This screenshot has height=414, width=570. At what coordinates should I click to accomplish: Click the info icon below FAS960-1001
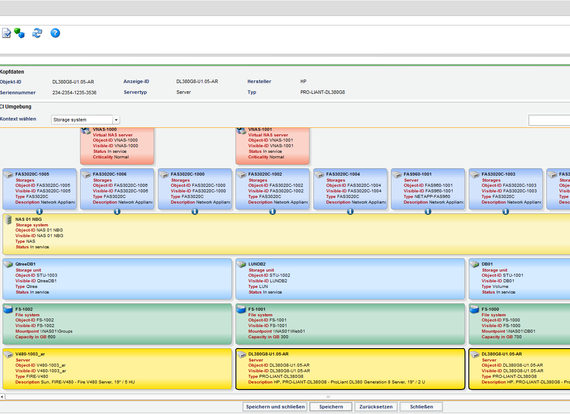click(428, 212)
